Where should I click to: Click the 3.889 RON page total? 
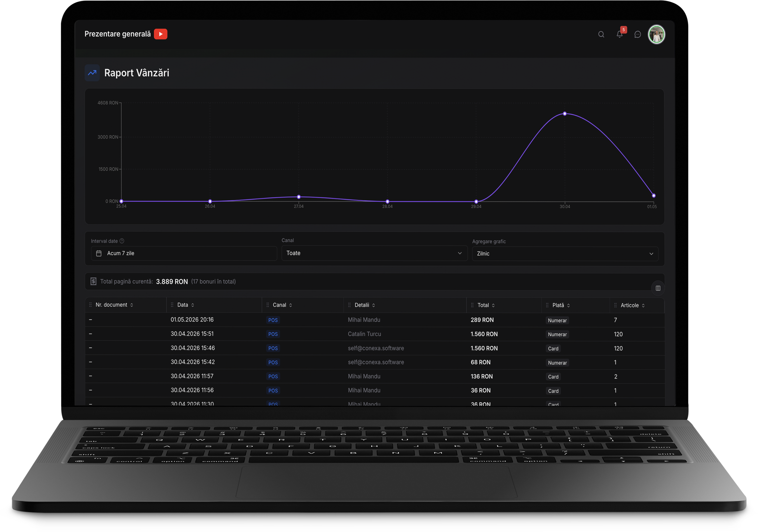click(172, 282)
